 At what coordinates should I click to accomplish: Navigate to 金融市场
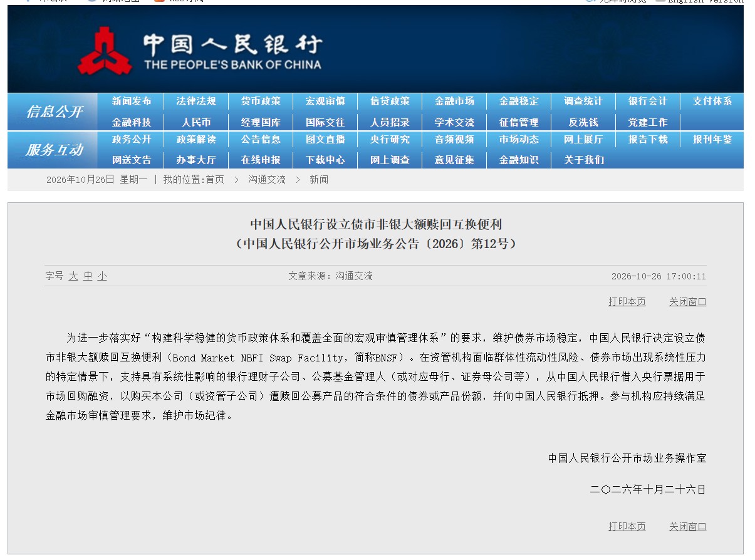tap(454, 101)
